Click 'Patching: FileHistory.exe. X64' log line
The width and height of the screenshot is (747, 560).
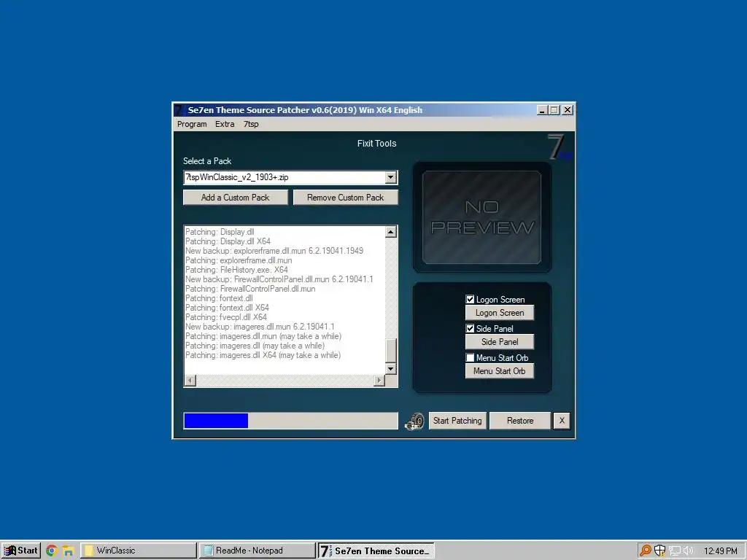click(236, 270)
